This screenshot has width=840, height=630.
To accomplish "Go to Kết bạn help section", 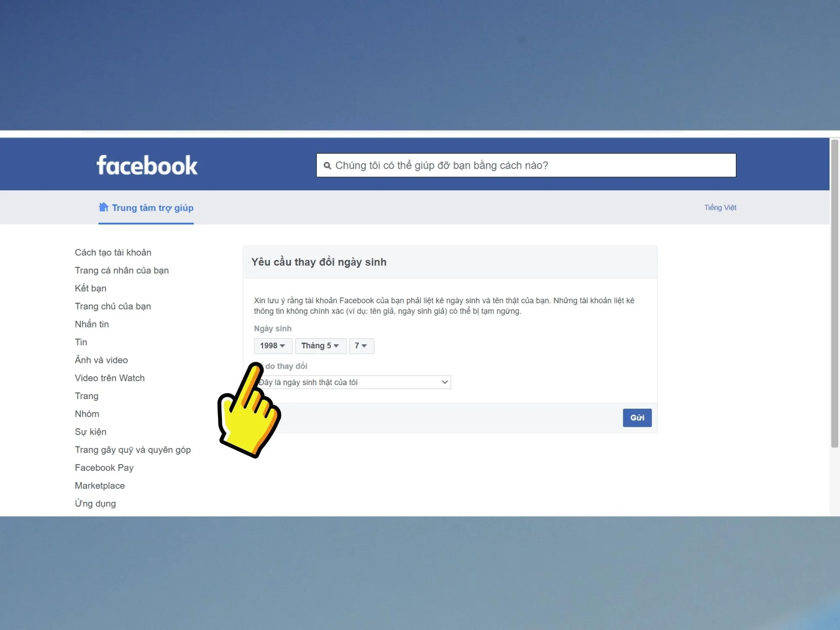I will coord(91,289).
